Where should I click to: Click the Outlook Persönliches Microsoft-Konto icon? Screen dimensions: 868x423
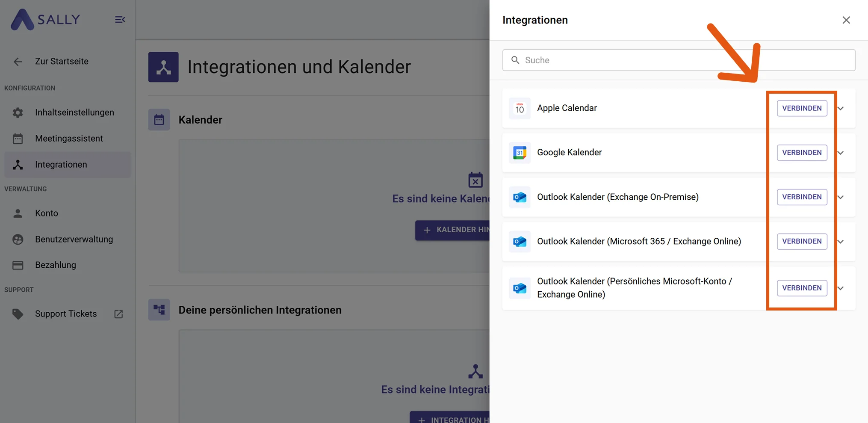pyautogui.click(x=520, y=288)
